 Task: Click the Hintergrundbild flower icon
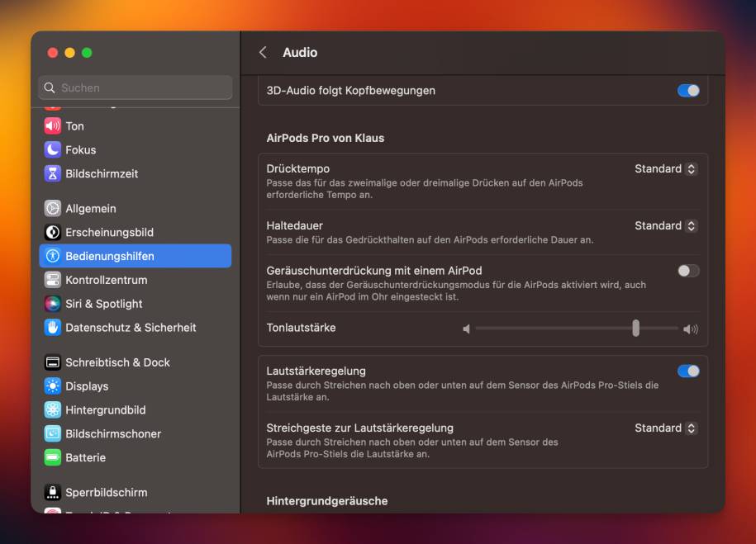(53, 410)
